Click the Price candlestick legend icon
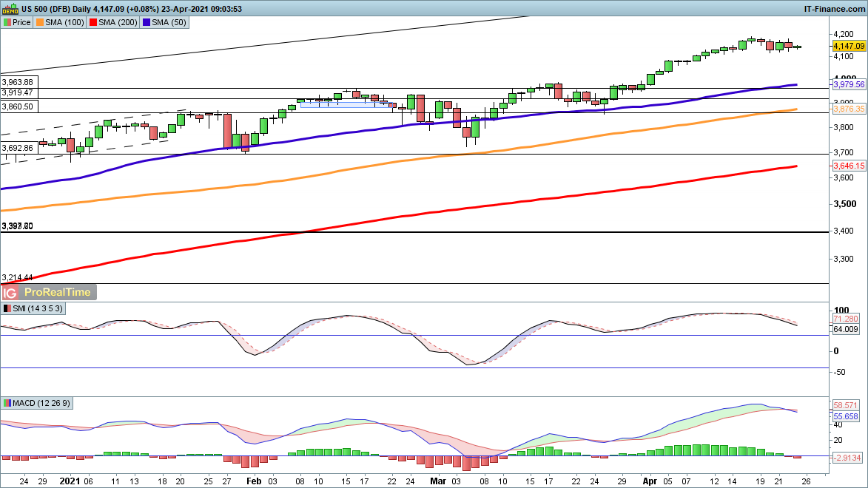The width and height of the screenshot is (868, 488). pyautogui.click(x=7, y=23)
